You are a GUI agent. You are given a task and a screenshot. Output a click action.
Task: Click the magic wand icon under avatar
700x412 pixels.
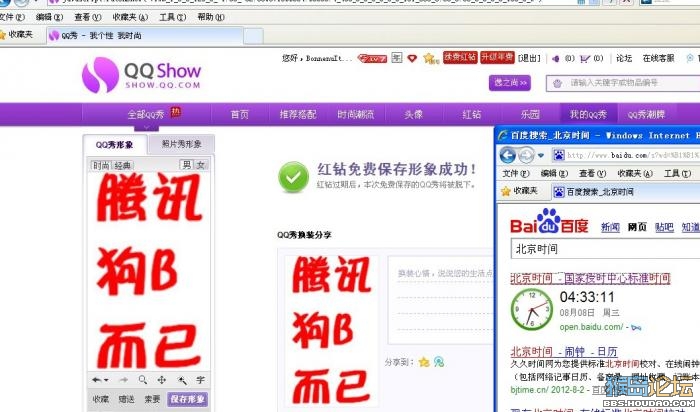[182, 380]
